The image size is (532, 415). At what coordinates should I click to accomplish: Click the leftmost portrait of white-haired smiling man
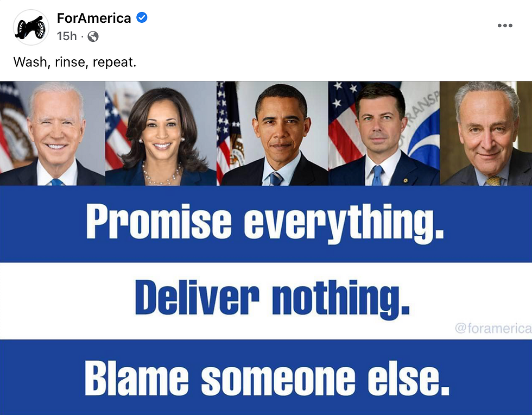point(53,134)
